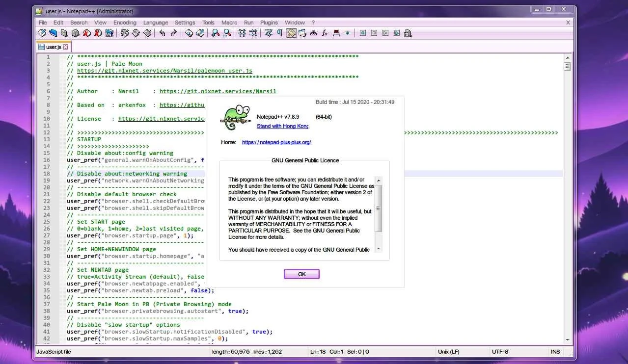Open the Settings menu

pos(185,23)
